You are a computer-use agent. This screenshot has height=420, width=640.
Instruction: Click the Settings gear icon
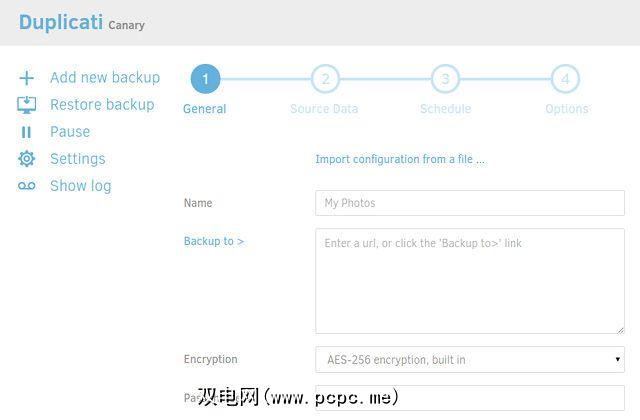point(27,159)
